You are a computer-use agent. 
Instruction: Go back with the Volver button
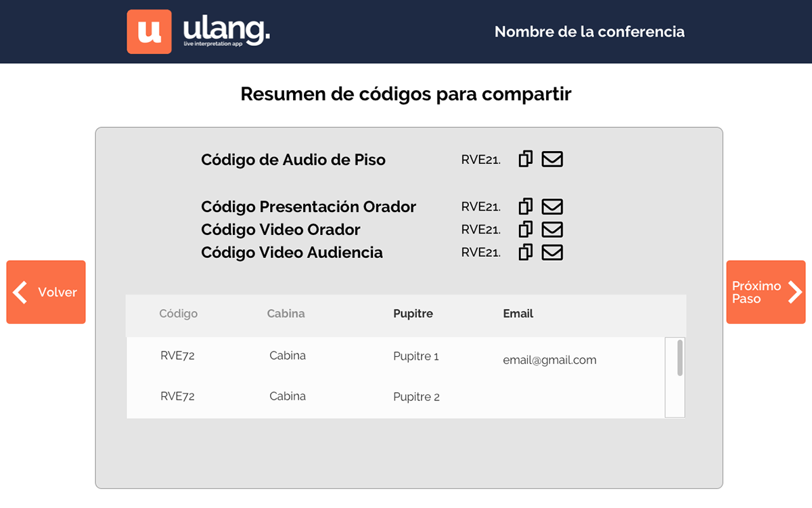[46, 292]
